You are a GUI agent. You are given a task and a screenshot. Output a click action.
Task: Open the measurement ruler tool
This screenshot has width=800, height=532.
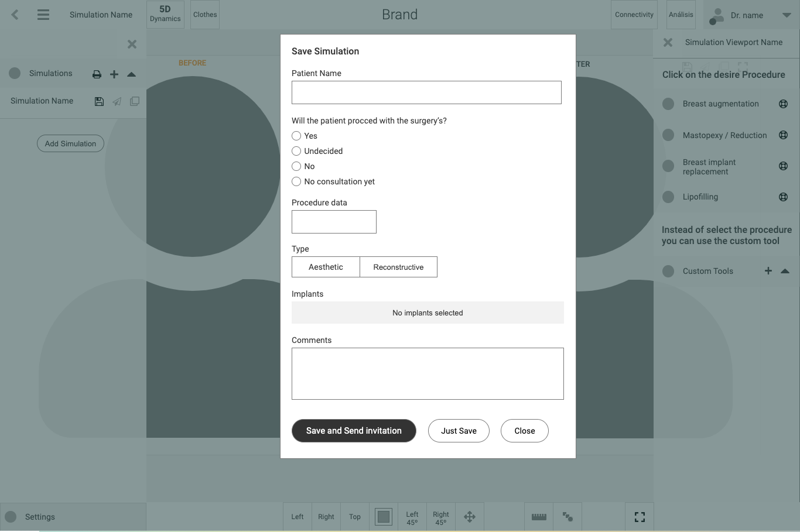tap(538, 516)
